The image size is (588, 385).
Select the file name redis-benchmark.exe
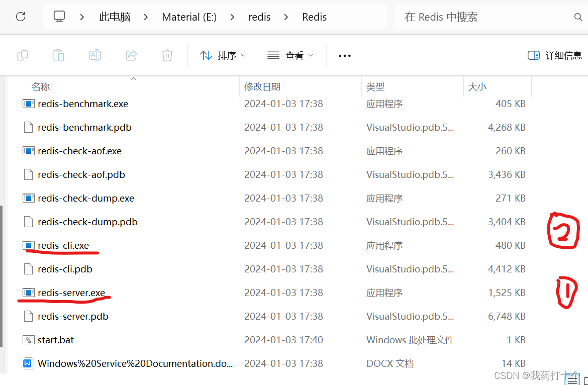pos(83,104)
